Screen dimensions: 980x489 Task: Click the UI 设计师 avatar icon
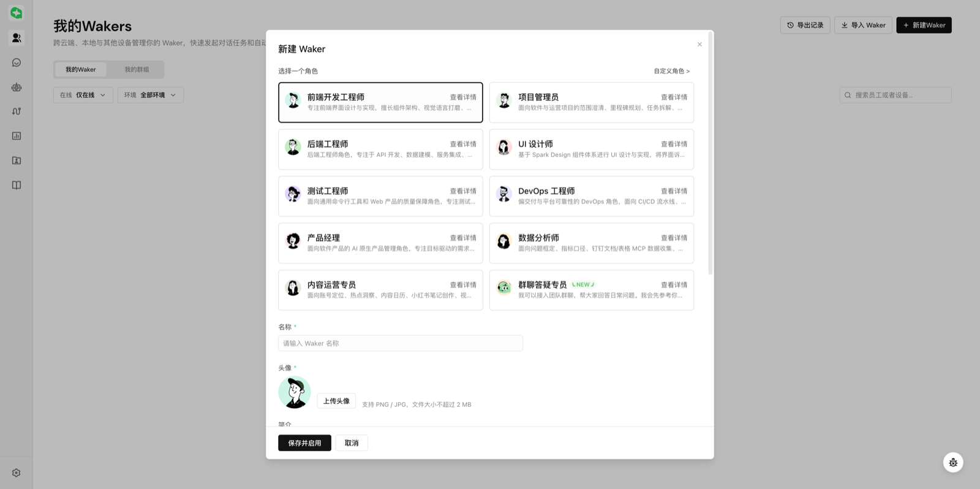click(x=504, y=147)
